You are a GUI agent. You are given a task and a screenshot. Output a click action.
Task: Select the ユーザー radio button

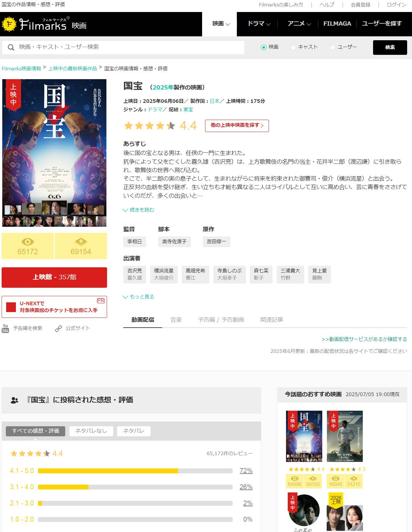333,47
